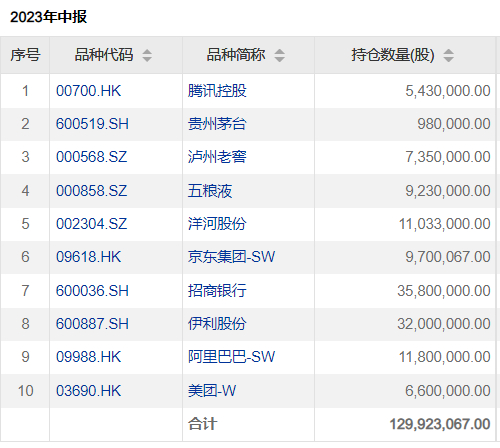This screenshot has width=500, height=448.
Task: Sort by 品种代码 column arrows
Action: pyautogui.click(x=147, y=55)
